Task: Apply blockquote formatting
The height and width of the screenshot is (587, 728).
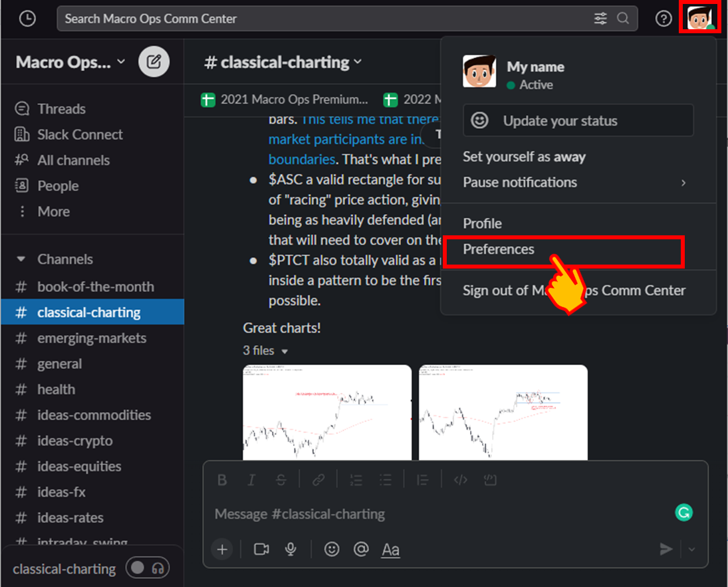Action: (422, 480)
